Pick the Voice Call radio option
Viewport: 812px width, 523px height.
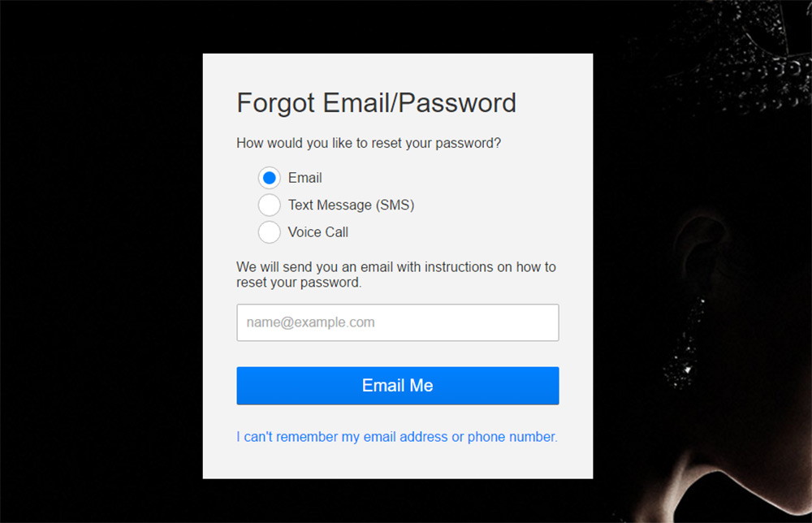[270, 232]
